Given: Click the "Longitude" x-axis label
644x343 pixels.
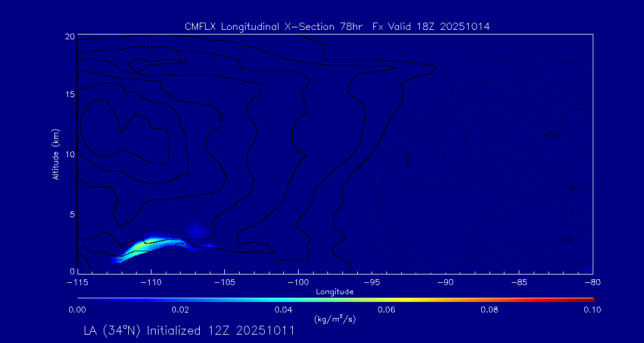Looking at the screenshot, I should (335, 292).
